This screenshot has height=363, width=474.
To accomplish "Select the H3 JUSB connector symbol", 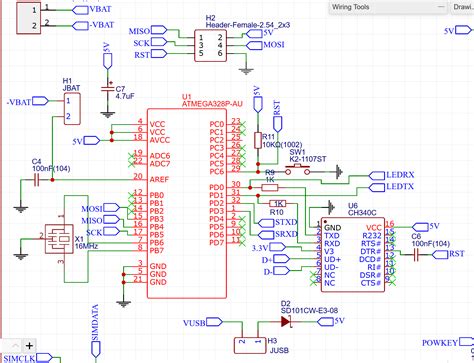I will point(250,345).
